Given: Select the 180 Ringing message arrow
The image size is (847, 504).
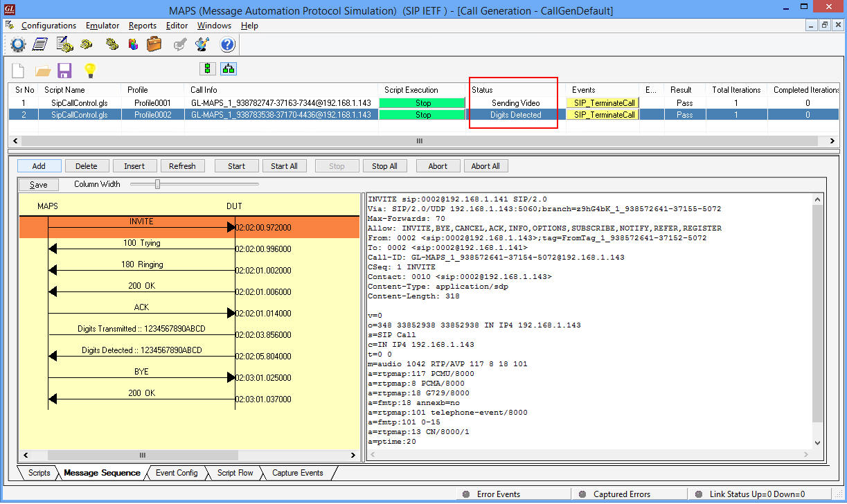Looking at the screenshot, I should (141, 270).
